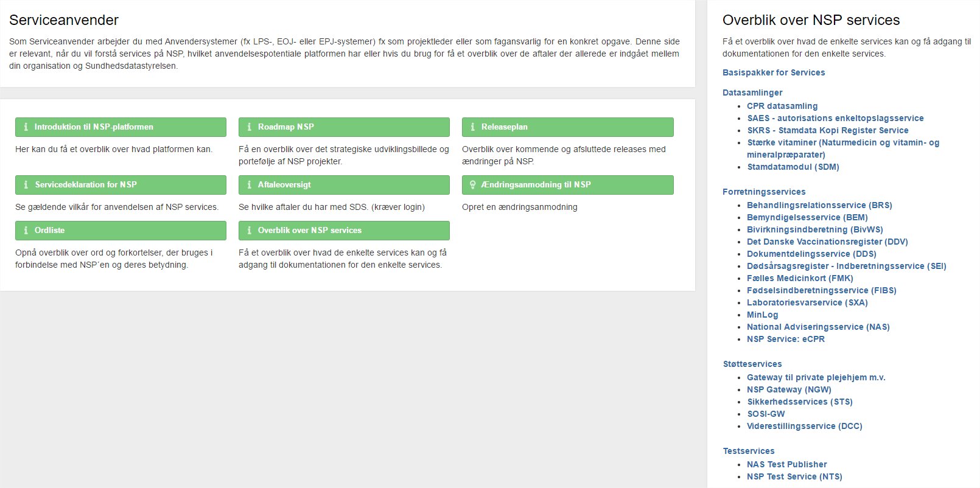Open the Stamdatamodul (SDM) link
Screen dimensions: 980x488
coord(793,167)
